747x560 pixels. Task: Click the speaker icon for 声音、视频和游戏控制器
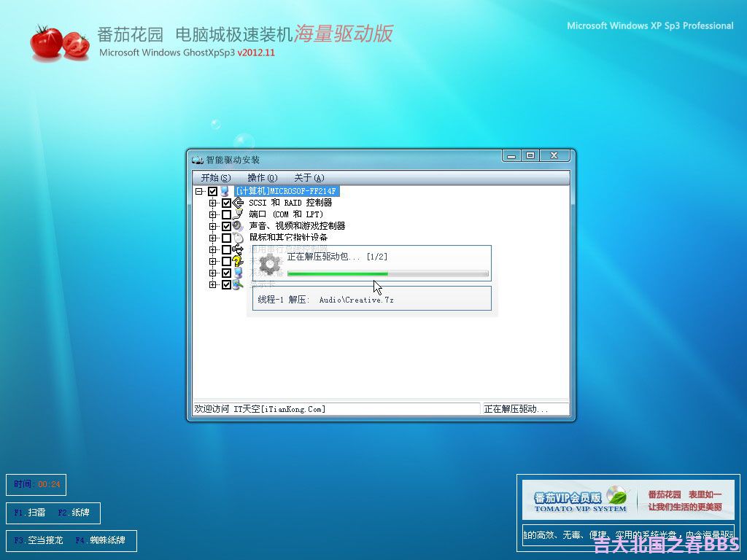238,226
